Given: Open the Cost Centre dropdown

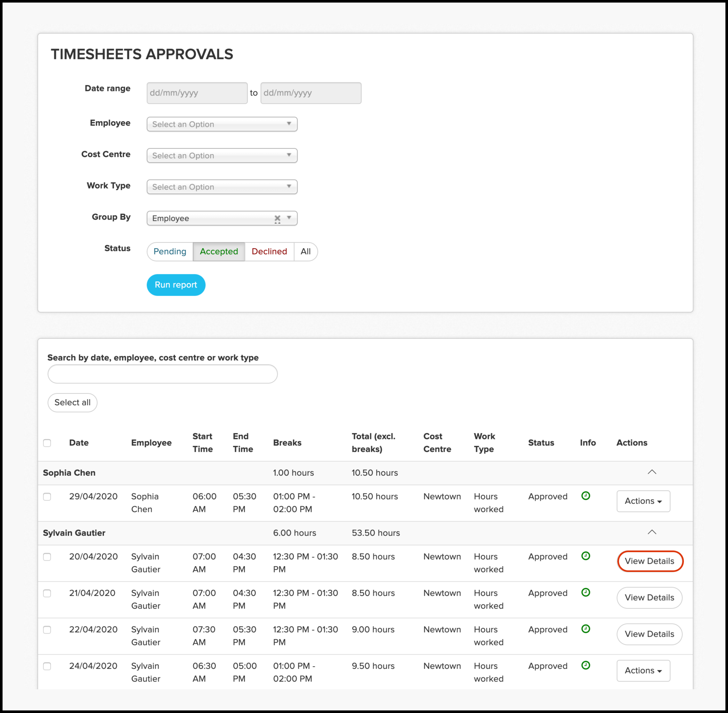Looking at the screenshot, I should tap(222, 155).
